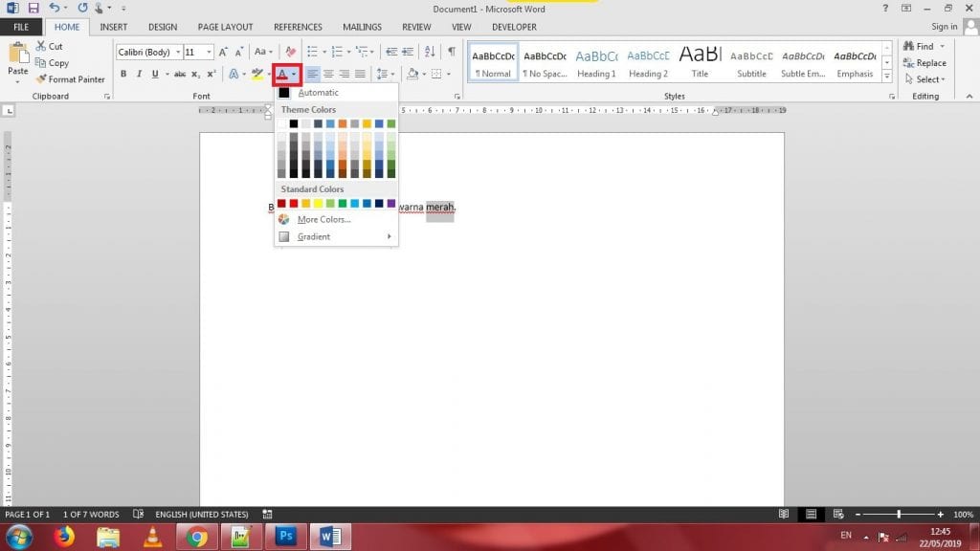Toggle Bold formatting
Screen dimensions: 980x551
pyautogui.click(x=123, y=74)
